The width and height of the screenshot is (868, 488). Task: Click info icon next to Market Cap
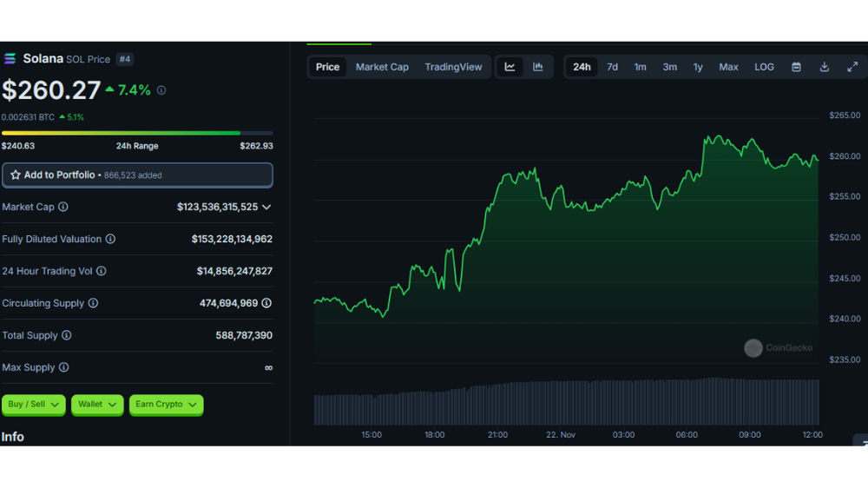(63, 207)
